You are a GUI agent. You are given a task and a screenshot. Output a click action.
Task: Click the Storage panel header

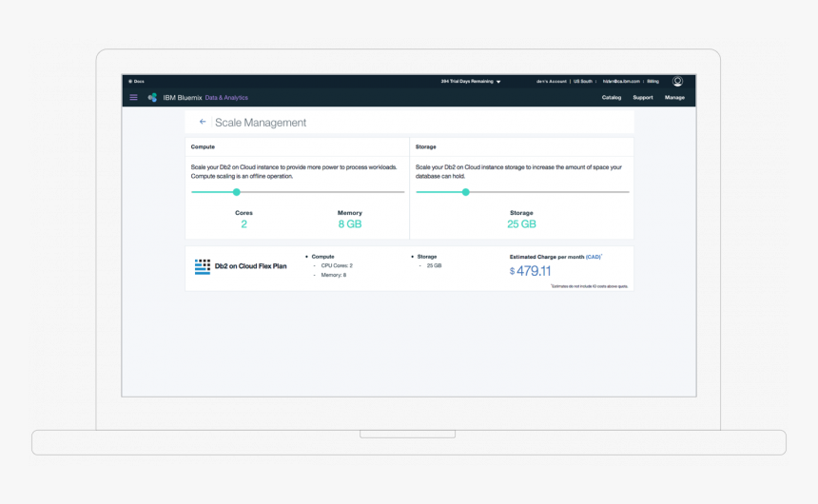(x=521, y=147)
